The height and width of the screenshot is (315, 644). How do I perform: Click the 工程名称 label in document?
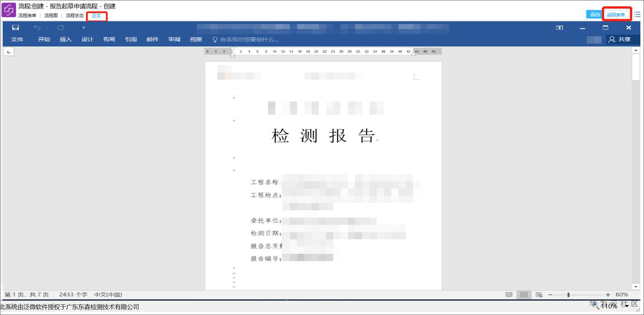click(265, 182)
